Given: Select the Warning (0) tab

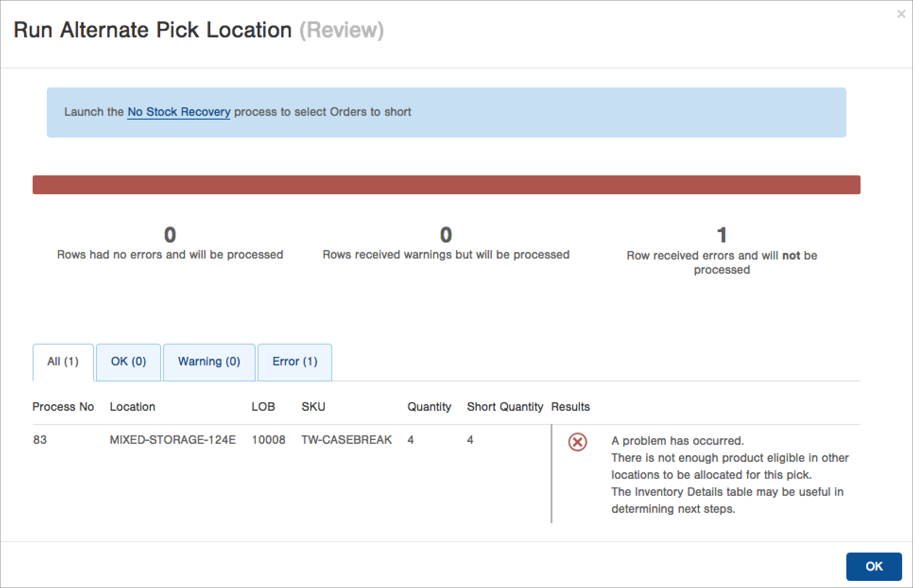Looking at the screenshot, I should (209, 362).
